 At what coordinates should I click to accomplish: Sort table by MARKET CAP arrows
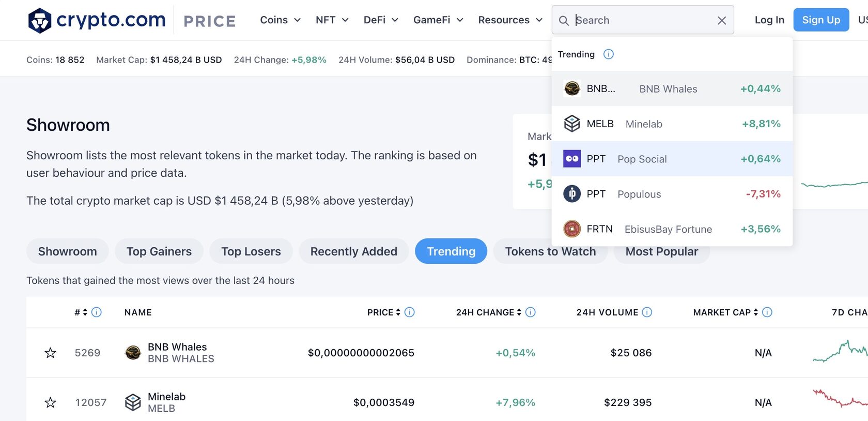point(756,312)
